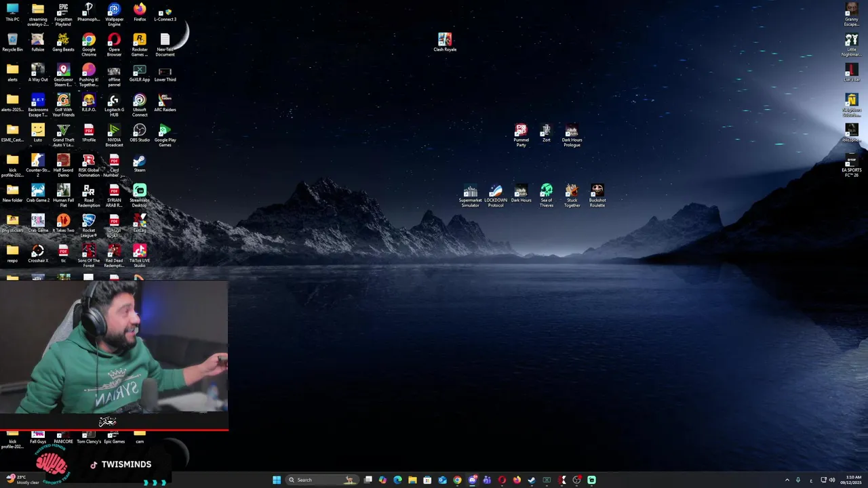
Task: Open Granny Escape desktop icon
Action: click(x=852, y=15)
